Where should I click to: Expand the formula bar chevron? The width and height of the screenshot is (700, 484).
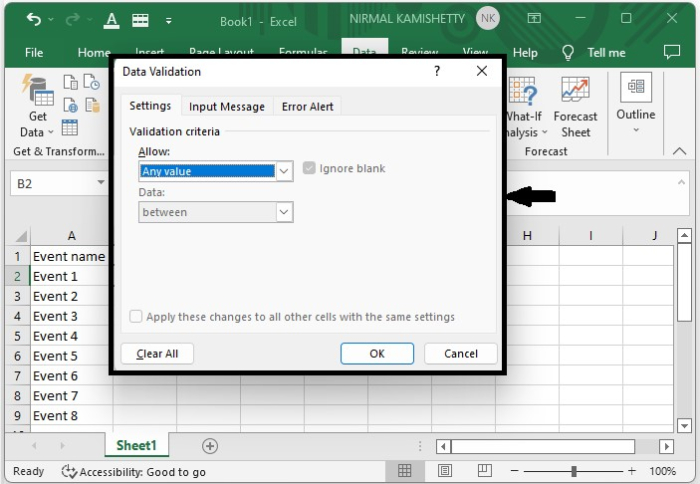681,182
